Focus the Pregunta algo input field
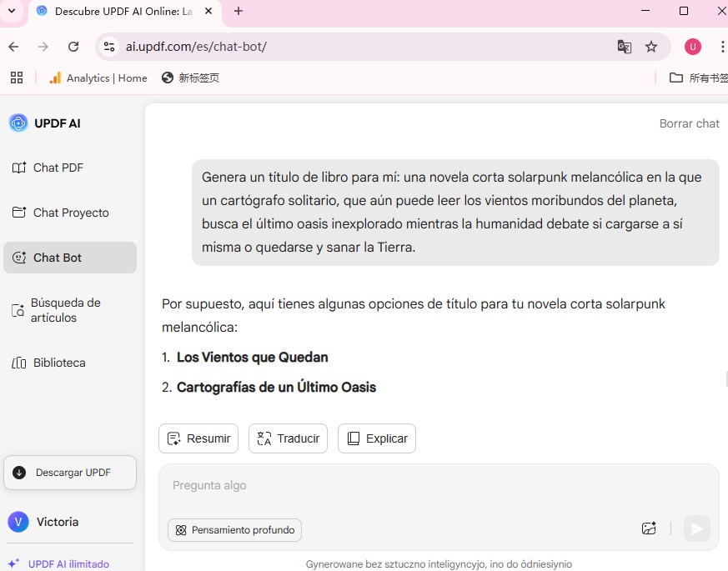Screen dimensions: 728x571 click(439, 486)
